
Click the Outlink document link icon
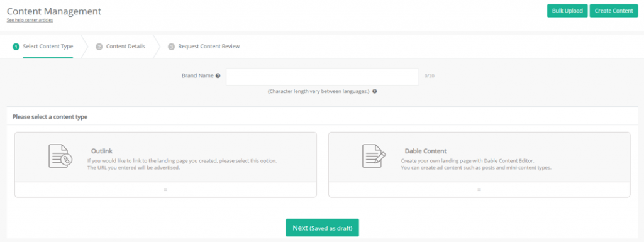pyautogui.click(x=60, y=156)
